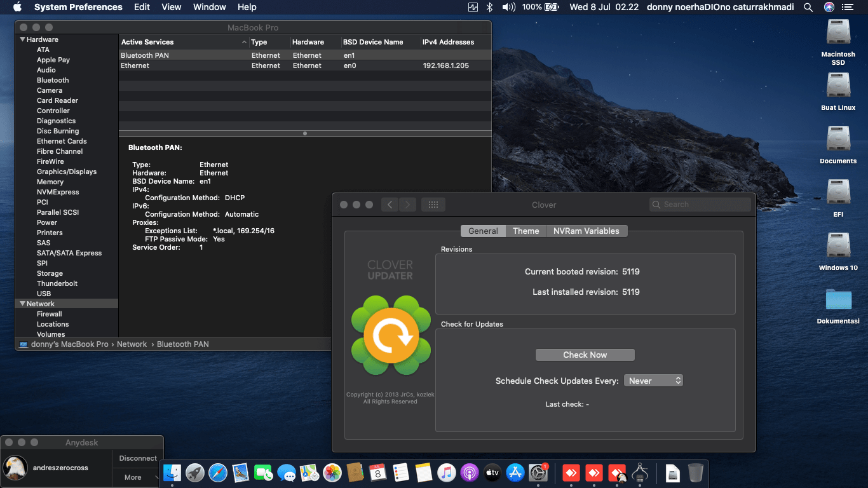Screen dimensions: 868x488
Task: Go back using Clover toolbar left arrow
Action: click(x=390, y=205)
